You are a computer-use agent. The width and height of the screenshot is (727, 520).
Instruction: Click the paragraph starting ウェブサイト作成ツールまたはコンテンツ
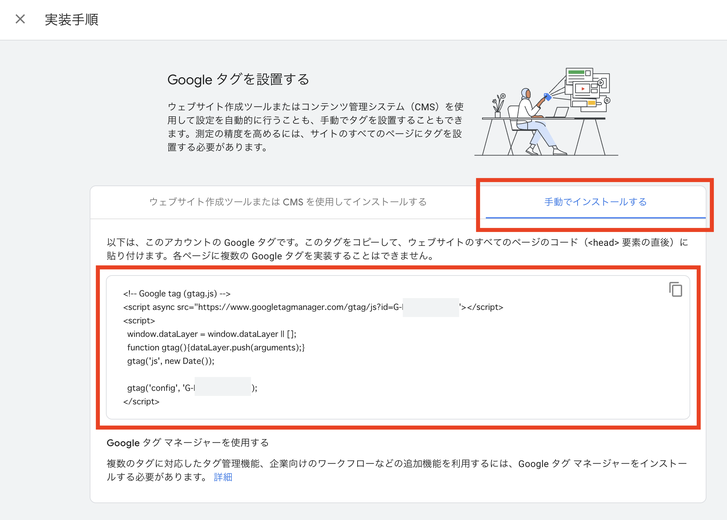[315, 127]
